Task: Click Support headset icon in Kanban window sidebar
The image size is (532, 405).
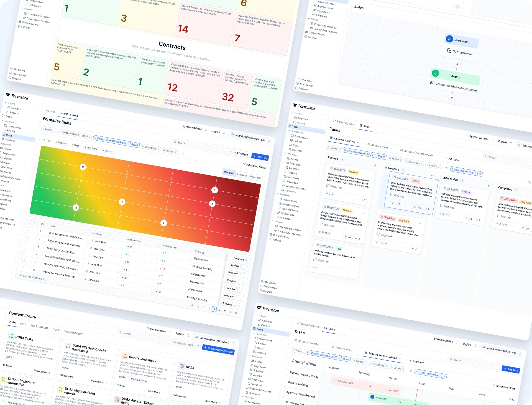Action: pyautogui.click(x=261, y=291)
